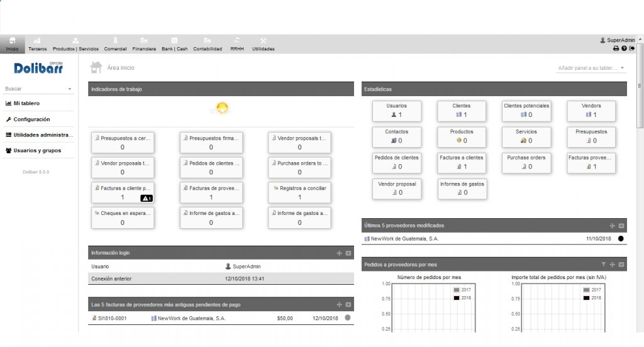Open Registros a conciliar indicator box
Viewport: 644px width, 347px height.
click(299, 193)
